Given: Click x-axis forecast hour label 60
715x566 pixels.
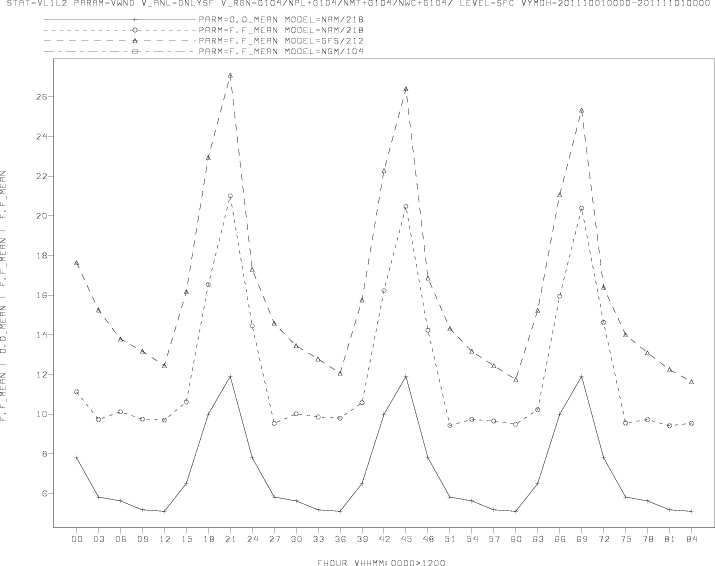Looking at the screenshot, I should [x=516, y=539].
